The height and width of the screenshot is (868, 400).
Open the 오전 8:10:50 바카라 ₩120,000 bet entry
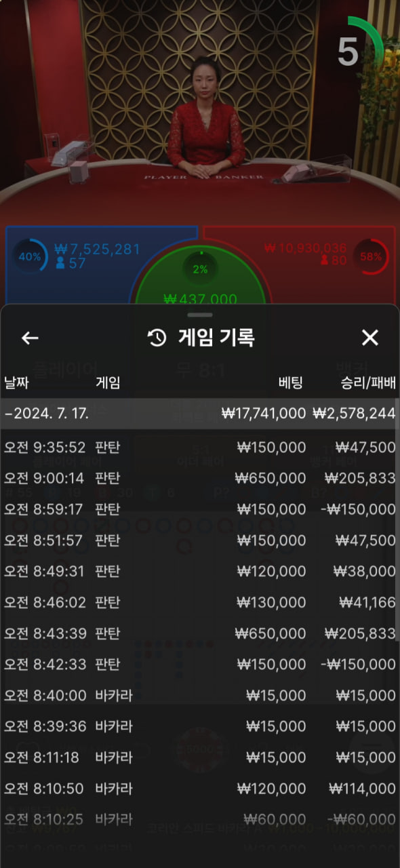click(199, 789)
